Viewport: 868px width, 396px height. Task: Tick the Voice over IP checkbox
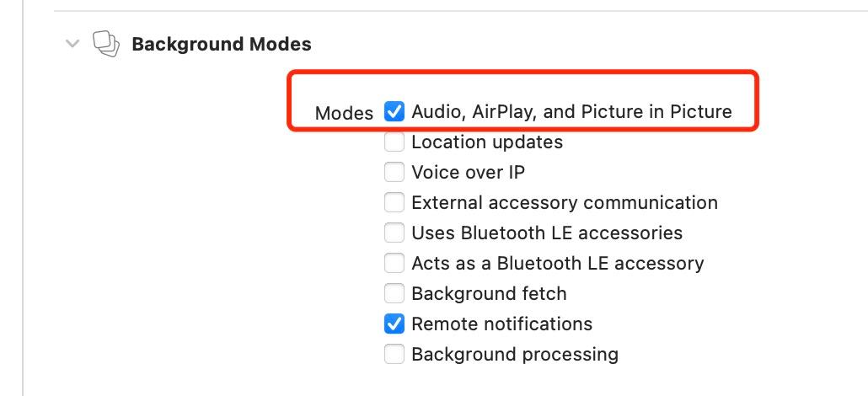click(394, 172)
